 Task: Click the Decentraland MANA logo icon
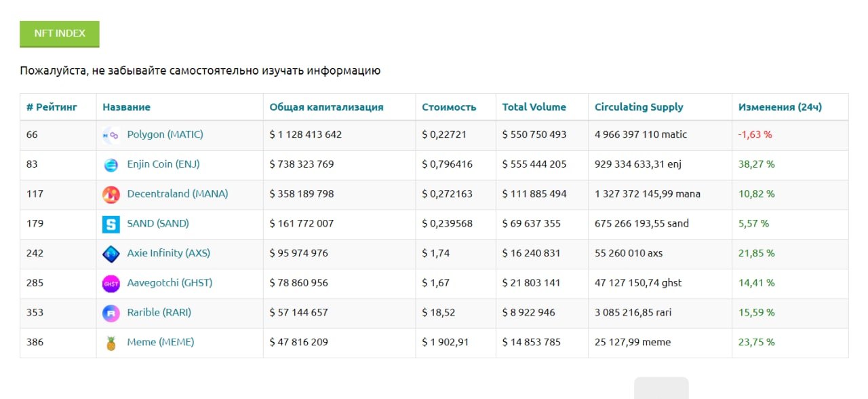tap(111, 195)
